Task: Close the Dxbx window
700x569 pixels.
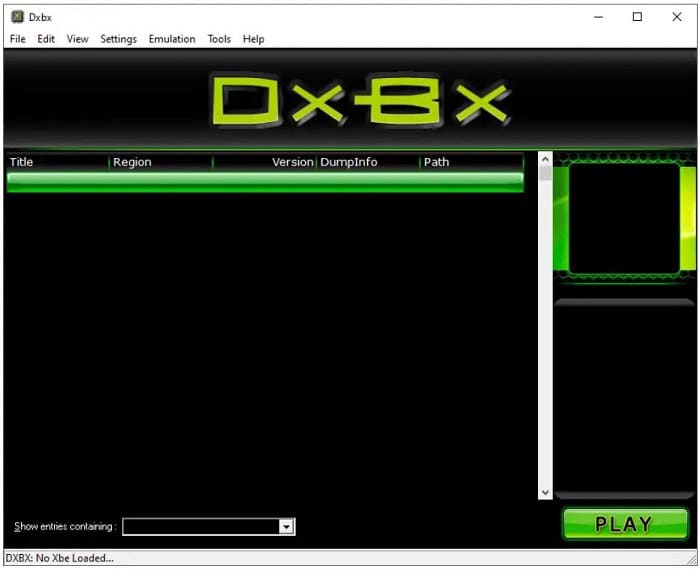Action: click(677, 17)
